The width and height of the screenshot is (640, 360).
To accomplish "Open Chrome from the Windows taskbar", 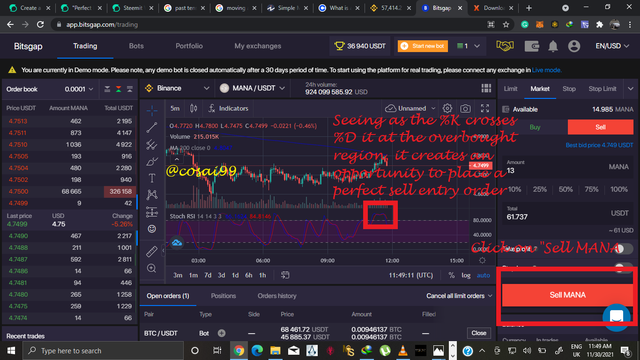I will pos(239,351).
